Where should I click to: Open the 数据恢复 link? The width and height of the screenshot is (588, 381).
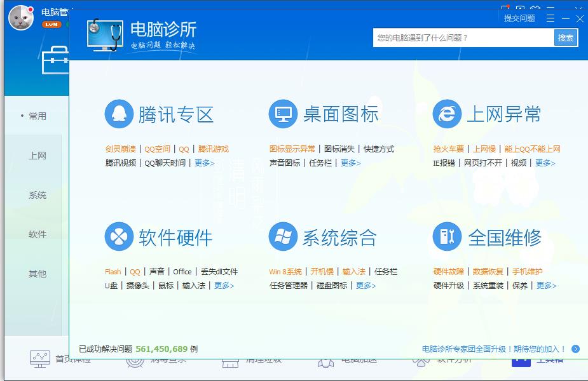[x=488, y=272]
